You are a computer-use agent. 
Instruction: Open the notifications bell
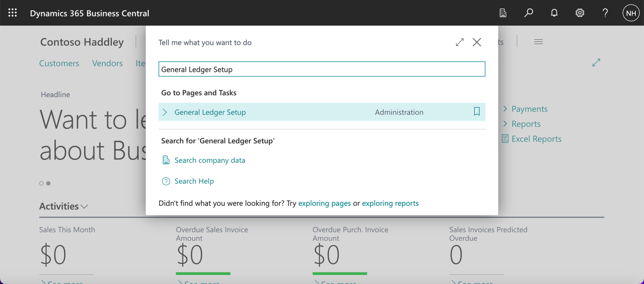(554, 13)
